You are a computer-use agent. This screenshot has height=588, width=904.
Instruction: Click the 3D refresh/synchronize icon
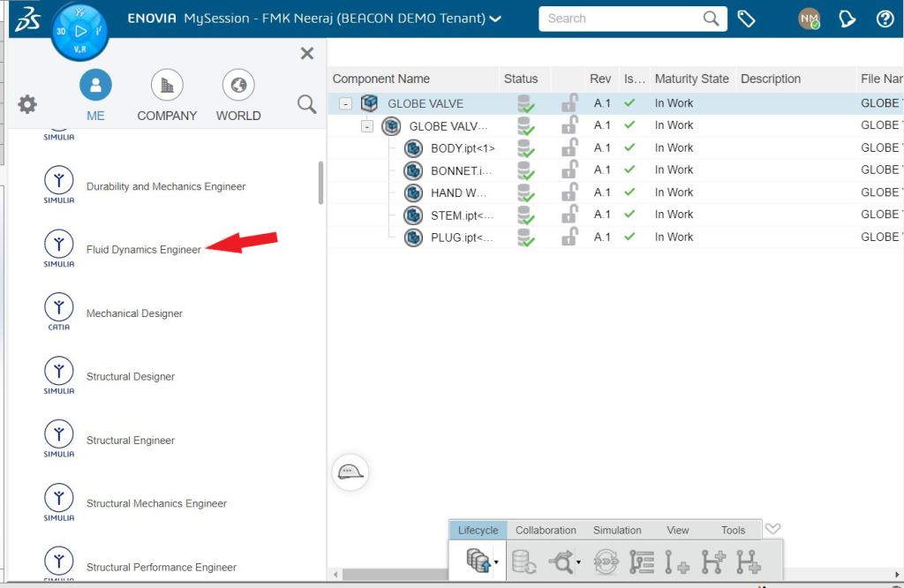tap(606, 562)
